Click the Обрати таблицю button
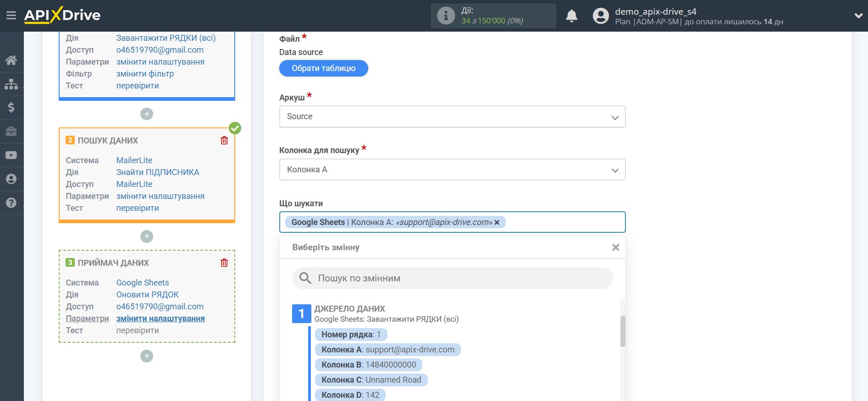 324,68
